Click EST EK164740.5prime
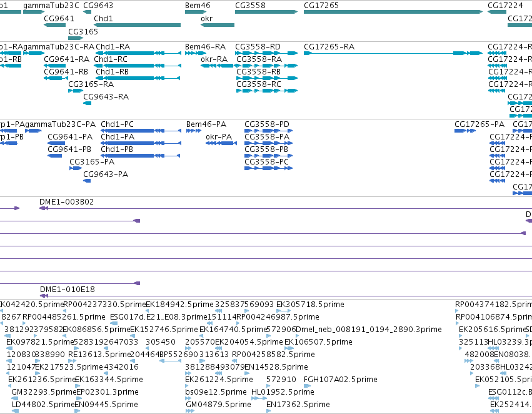 pyautogui.click(x=233, y=330)
